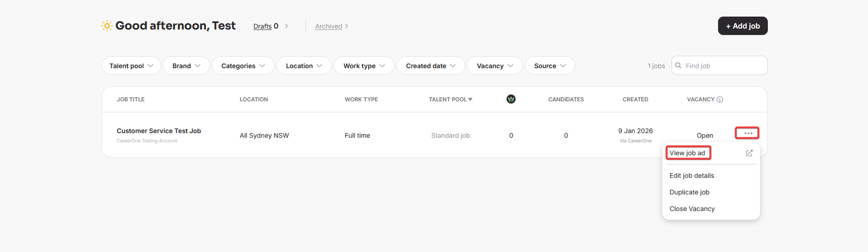Click the WORK TYPE column header
868x252 pixels.
361,100
